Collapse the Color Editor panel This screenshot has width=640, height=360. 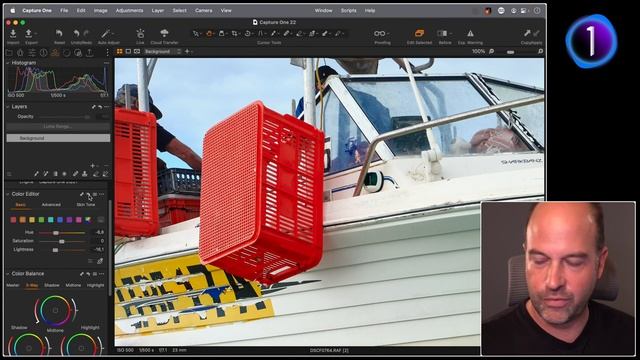pos(8,194)
